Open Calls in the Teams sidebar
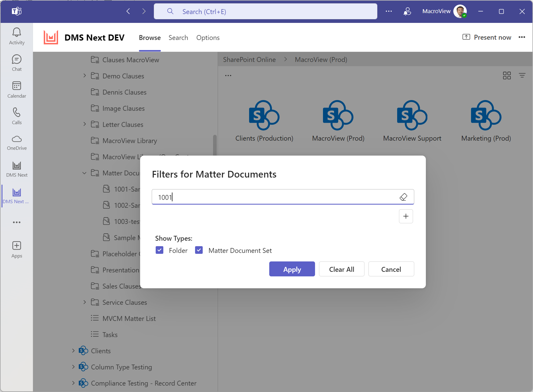 pos(16,116)
